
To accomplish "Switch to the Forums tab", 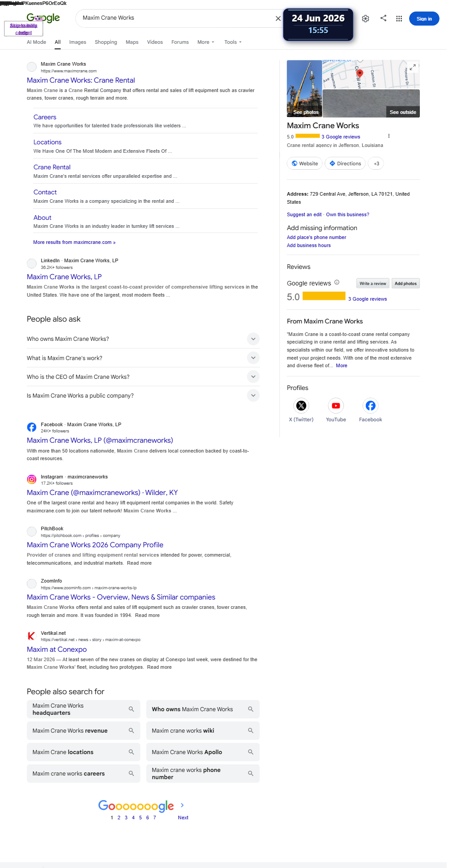I will 180,42.
